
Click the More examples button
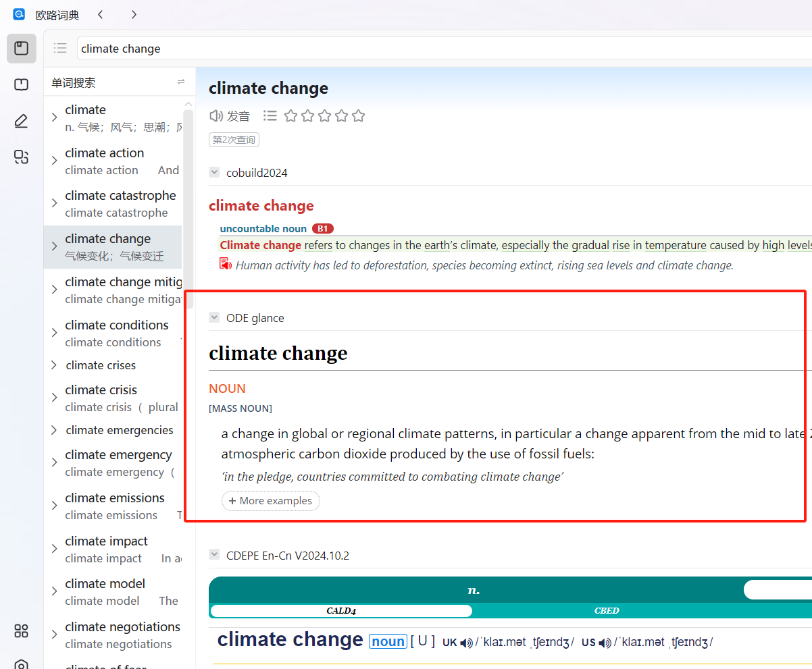tap(270, 501)
